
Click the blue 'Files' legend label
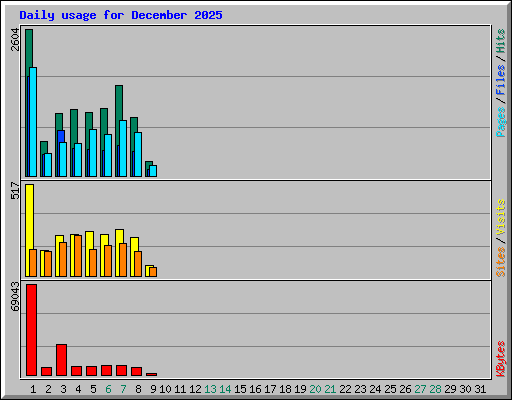500,80
